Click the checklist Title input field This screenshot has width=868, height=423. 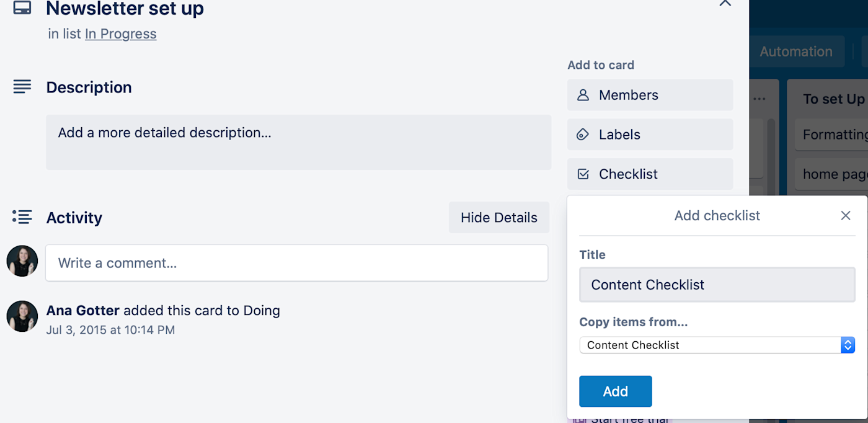click(717, 285)
